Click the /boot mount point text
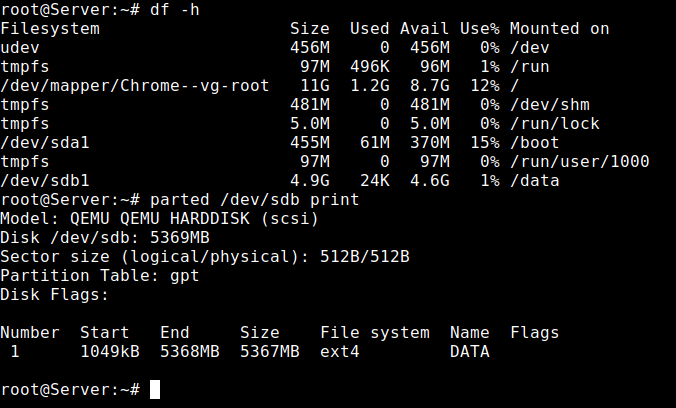The width and height of the screenshot is (676, 408). pos(535,143)
